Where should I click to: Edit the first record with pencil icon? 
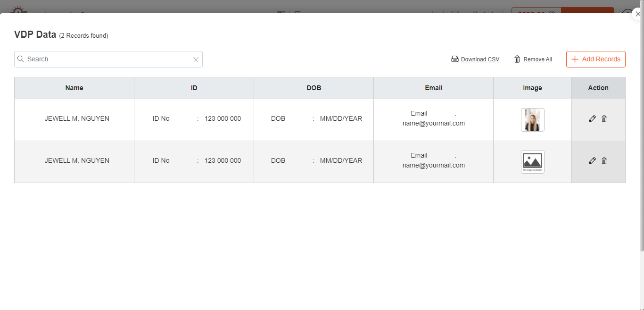(x=592, y=119)
